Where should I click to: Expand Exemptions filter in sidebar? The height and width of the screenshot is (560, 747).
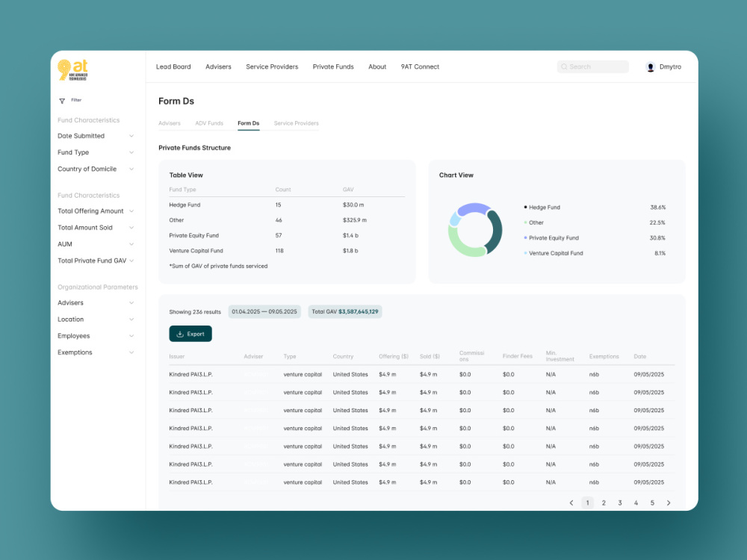point(96,352)
